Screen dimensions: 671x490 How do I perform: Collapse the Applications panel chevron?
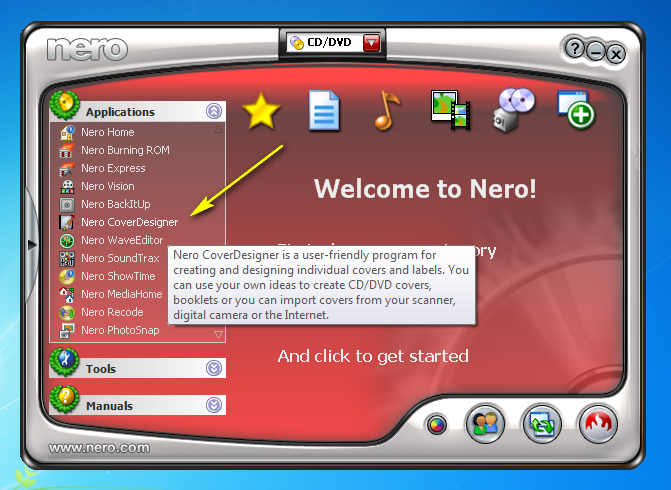[214, 111]
